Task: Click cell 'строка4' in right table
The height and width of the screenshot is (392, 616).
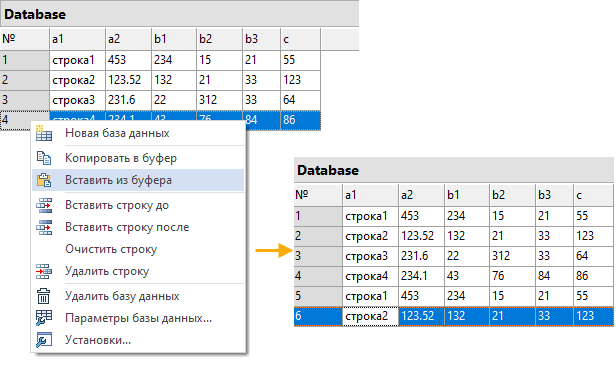Action: point(370,276)
